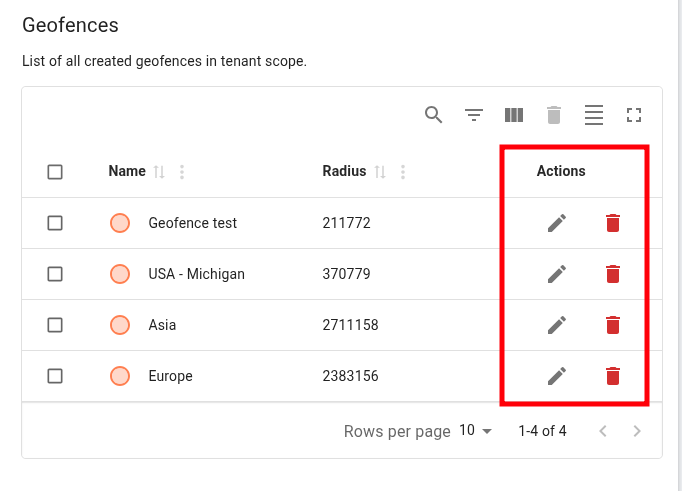Delete the Europe geofence
Screen dimensions: 682x491
click(x=613, y=376)
